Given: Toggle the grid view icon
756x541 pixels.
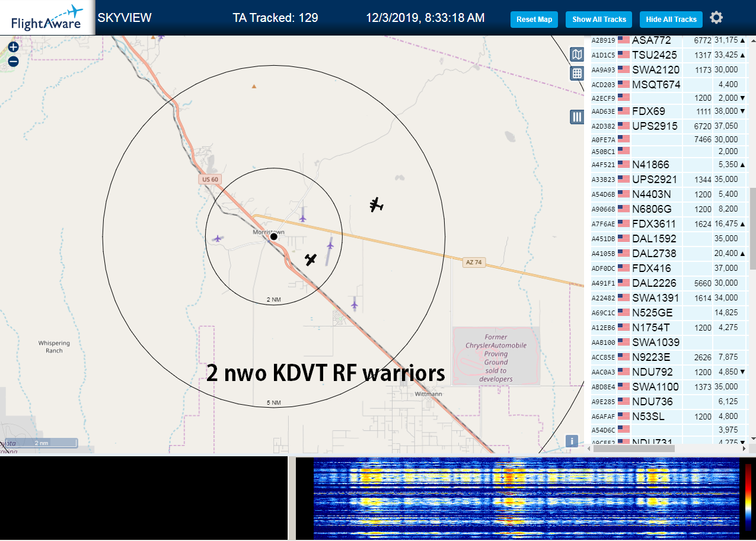Looking at the screenshot, I should click(577, 73).
